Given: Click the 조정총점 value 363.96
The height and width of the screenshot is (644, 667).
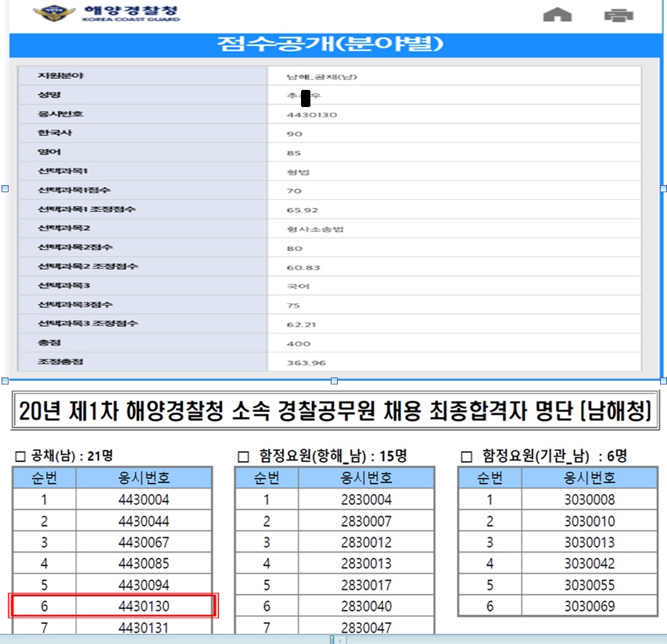Looking at the screenshot, I should pyautogui.click(x=306, y=363).
